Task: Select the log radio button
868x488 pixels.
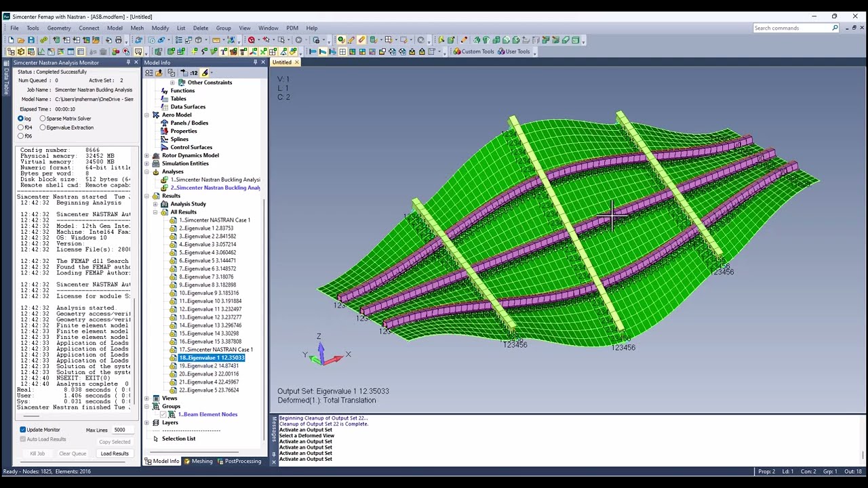Action: point(21,119)
